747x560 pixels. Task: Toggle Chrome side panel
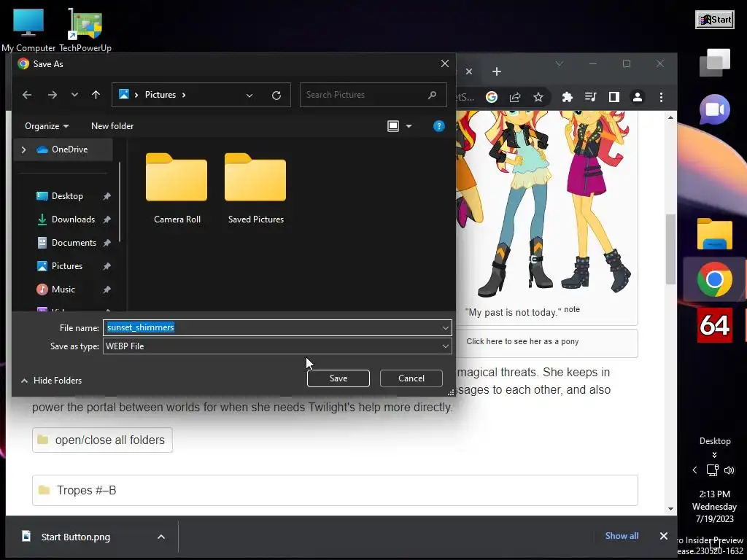pos(614,97)
